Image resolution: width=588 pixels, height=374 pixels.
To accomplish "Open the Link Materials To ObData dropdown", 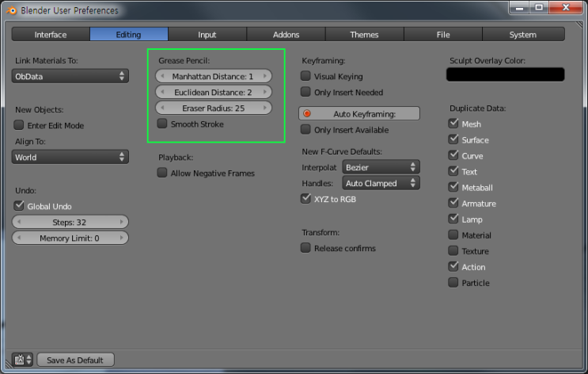I will tap(70, 76).
